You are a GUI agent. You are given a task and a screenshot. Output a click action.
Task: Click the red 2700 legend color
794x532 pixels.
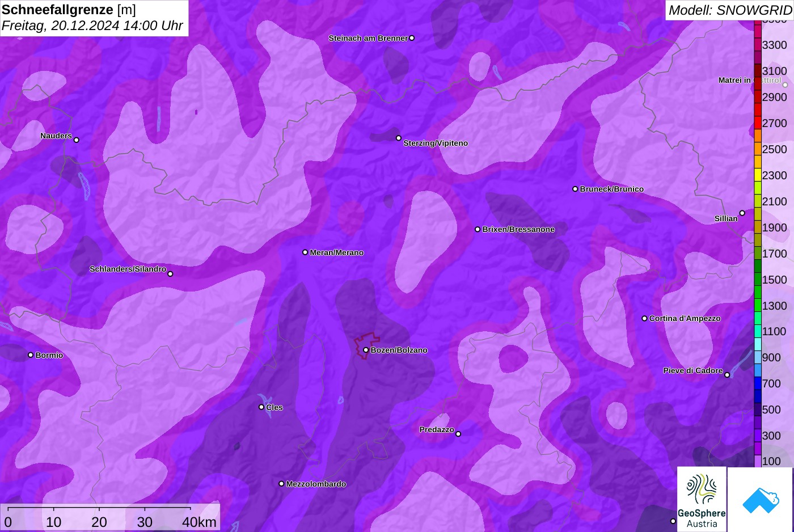pos(758,123)
